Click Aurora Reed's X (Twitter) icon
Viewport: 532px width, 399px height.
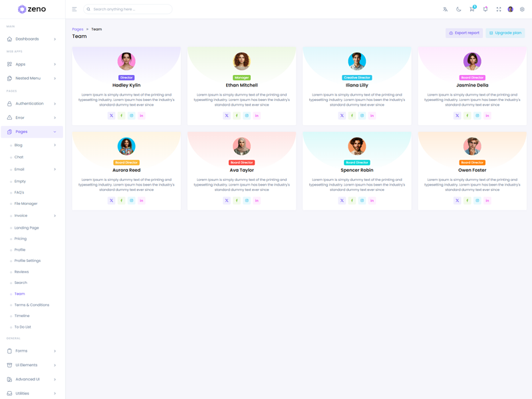[x=112, y=200]
